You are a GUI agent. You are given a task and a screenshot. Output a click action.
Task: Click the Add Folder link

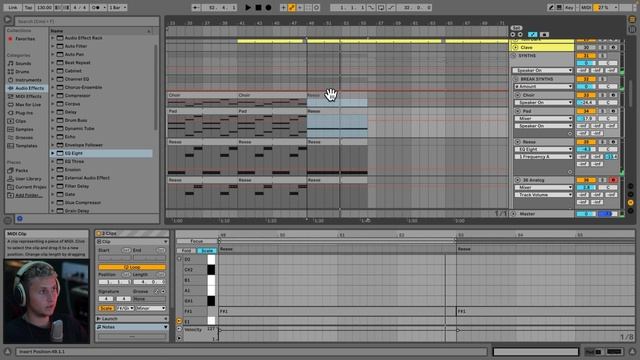coord(29,195)
